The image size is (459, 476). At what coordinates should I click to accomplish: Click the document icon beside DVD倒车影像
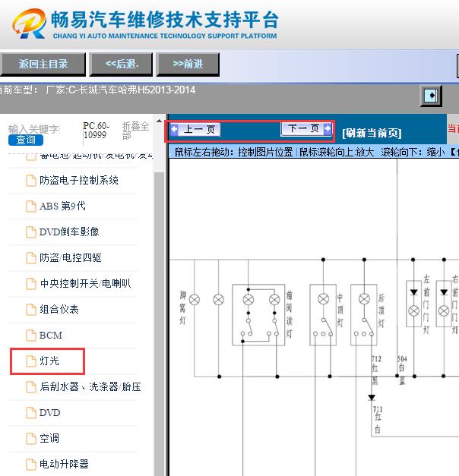(30, 232)
